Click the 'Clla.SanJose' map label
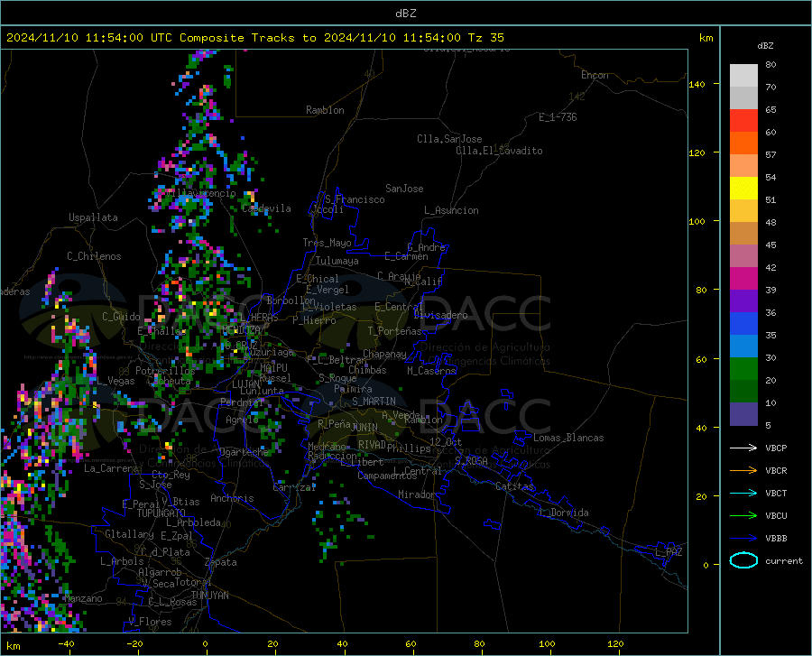Screen dimensions: 812x656 (x=449, y=139)
